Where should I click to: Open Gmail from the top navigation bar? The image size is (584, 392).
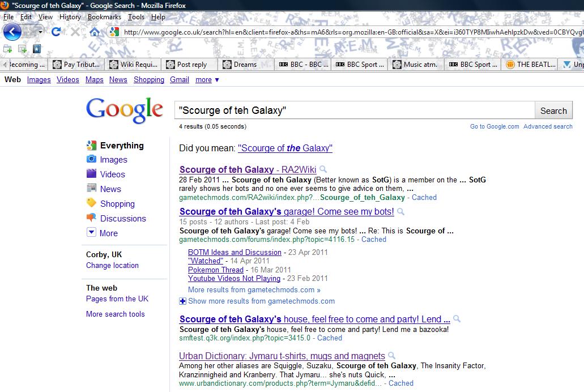[180, 80]
